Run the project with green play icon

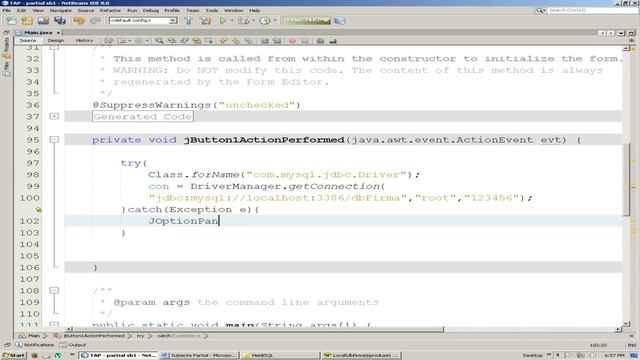coord(222,20)
